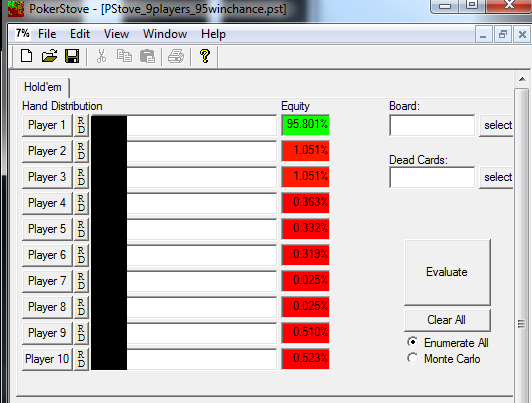Click the Player 1 button
This screenshot has width=532, height=403.
(47, 125)
